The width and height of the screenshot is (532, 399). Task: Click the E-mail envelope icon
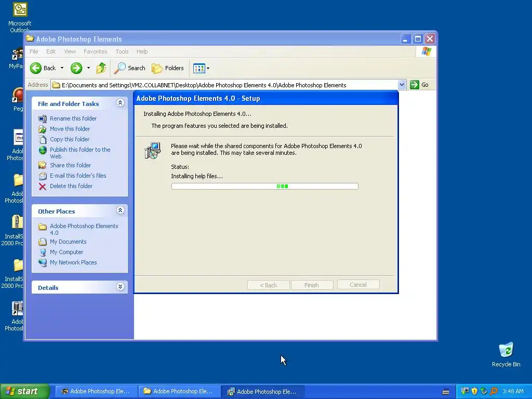tap(43, 176)
